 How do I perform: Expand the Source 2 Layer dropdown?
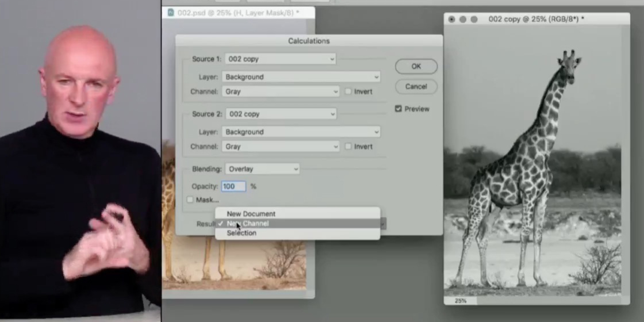tap(301, 132)
